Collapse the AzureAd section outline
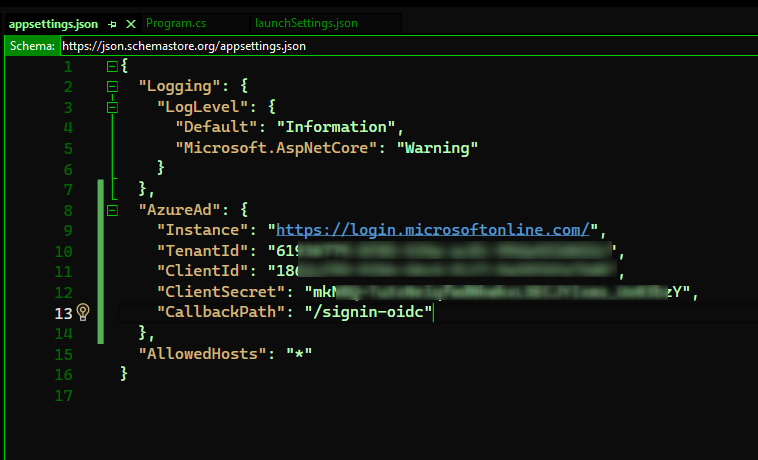Image resolution: width=758 pixels, height=460 pixels. [112, 210]
